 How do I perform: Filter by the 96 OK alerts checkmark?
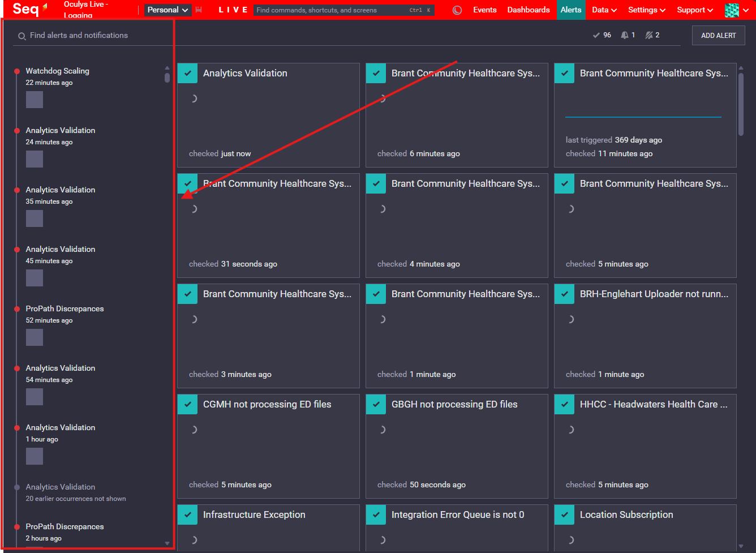point(602,35)
